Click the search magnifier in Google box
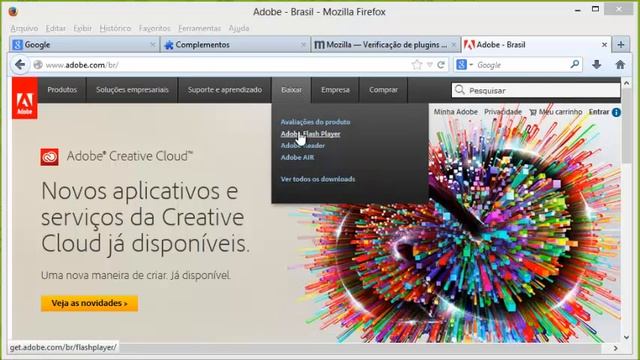The height and width of the screenshot is (360, 640). pyautogui.click(x=575, y=64)
